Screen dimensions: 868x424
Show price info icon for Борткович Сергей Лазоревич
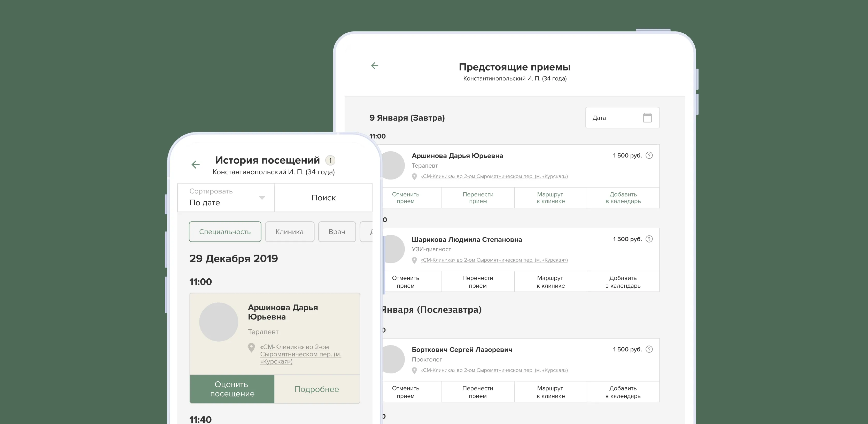(649, 349)
